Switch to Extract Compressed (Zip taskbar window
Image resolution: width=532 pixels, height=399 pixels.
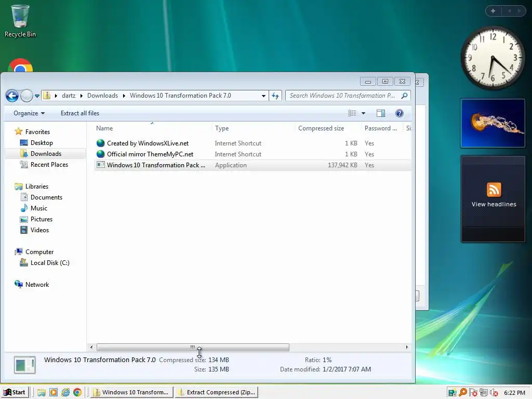217,392
